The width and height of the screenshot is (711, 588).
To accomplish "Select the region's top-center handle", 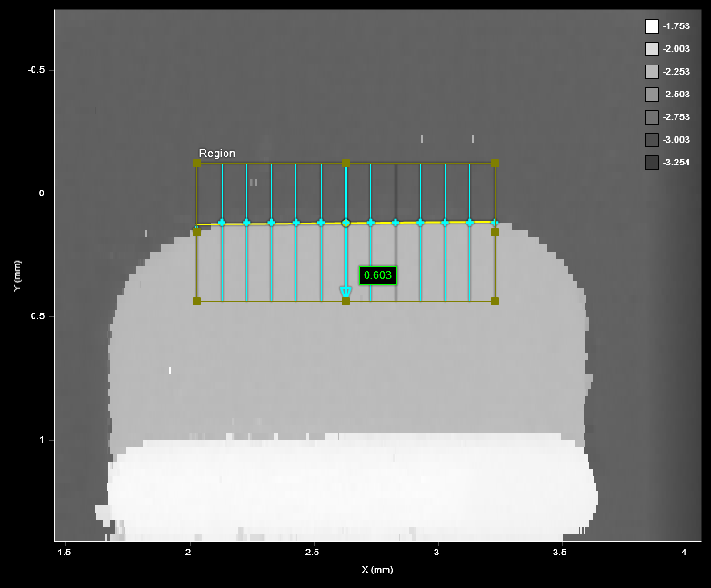I will pos(346,164).
